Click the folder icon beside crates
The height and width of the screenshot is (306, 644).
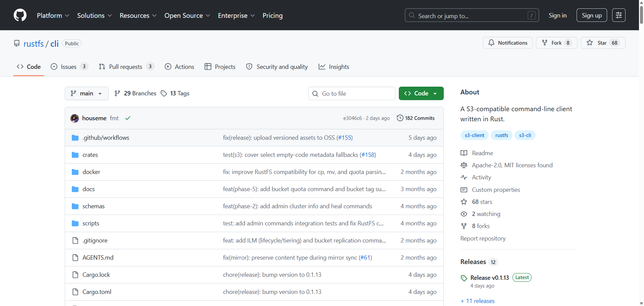(75, 155)
